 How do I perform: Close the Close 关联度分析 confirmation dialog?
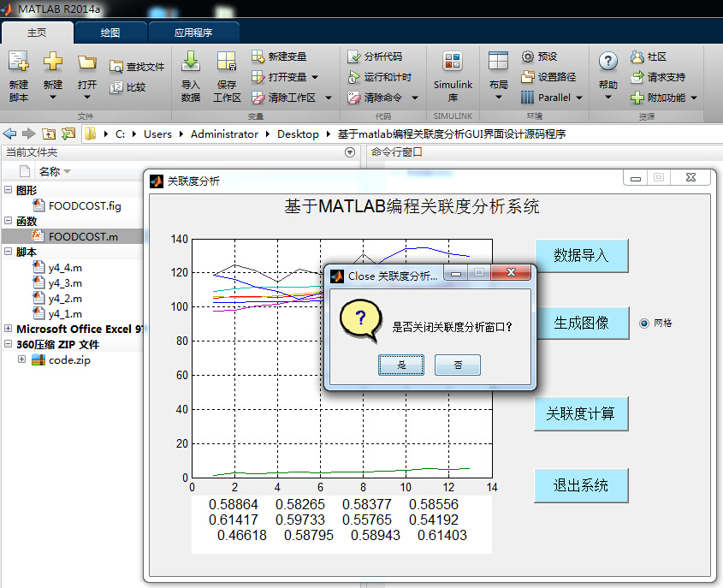[511, 272]
